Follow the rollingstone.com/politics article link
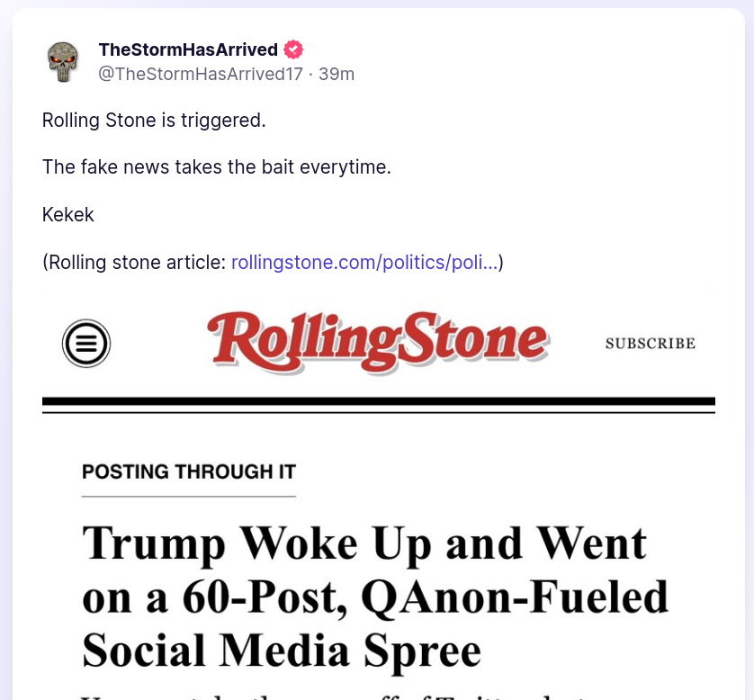The height and width of the screenshot is (700, 754). coord(364,262)
